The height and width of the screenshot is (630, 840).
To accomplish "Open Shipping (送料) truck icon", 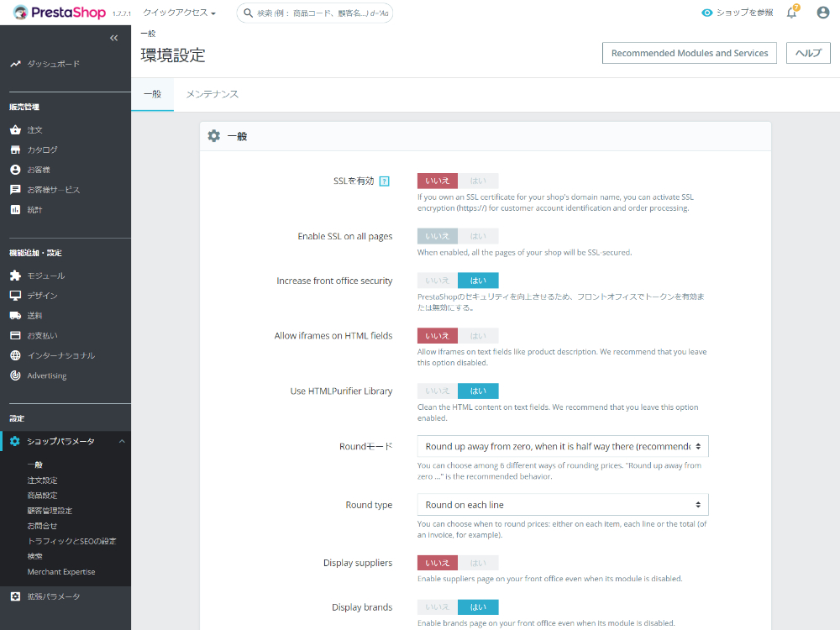I will tap(15, 316).
